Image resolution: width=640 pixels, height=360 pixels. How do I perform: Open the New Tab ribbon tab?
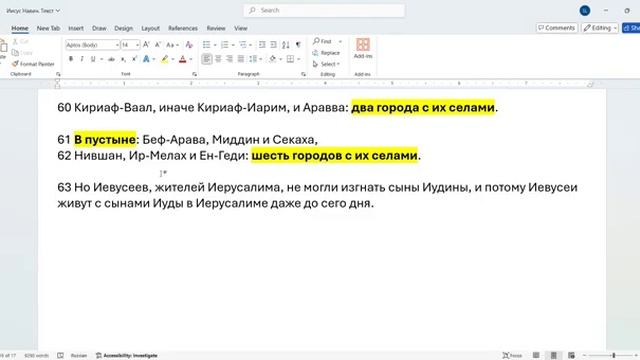pyautogui.click(x=48, y=28)
